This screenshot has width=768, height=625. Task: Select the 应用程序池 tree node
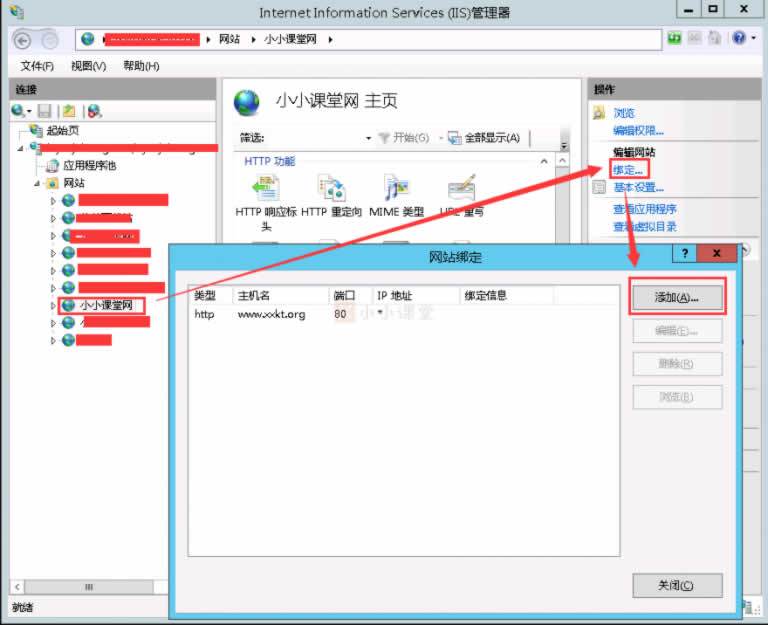[x=89, y=165]
